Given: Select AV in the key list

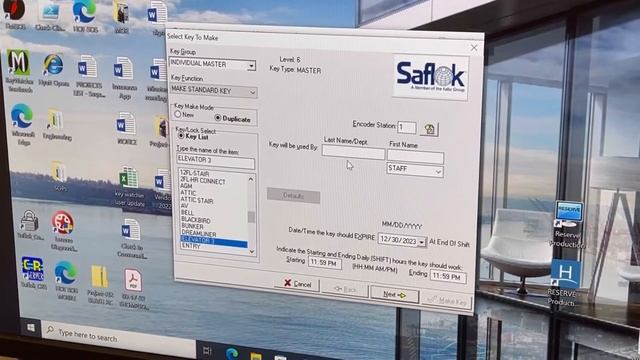Looking at the screenshot, I should click(184, 206).
